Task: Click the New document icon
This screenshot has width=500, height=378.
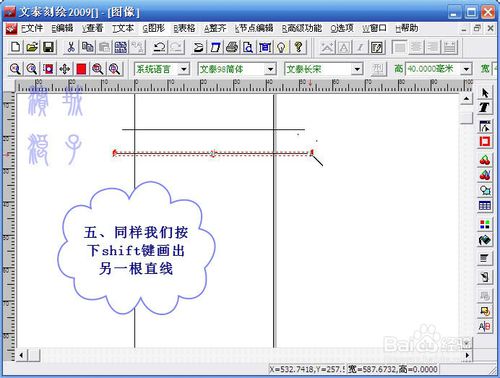Action: point(15,47)
